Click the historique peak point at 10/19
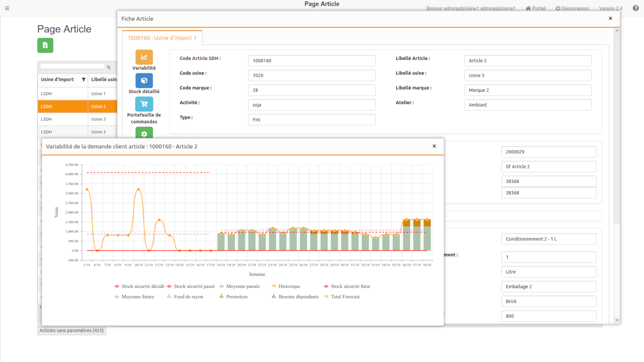The height and width of the screenshot is (362, 644). pos(139,189)
